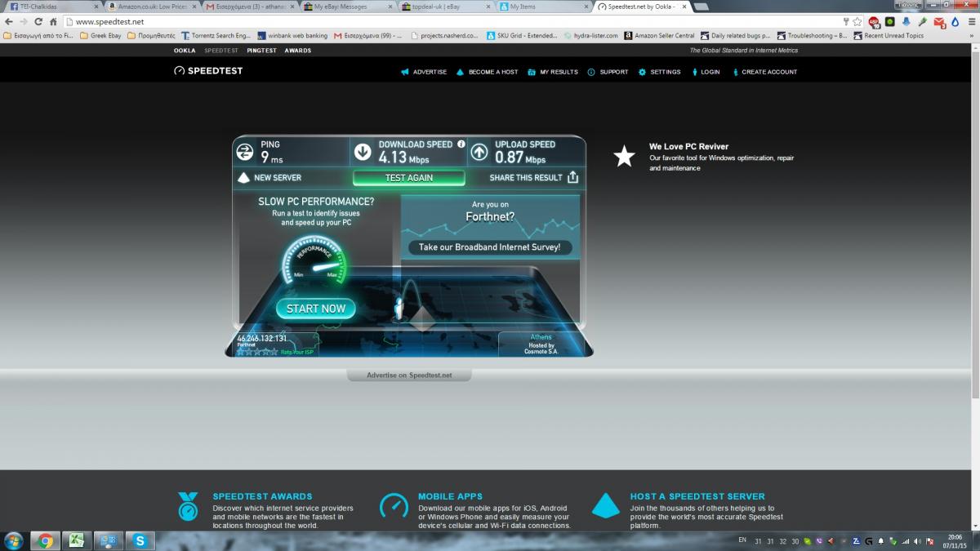Click the Share This Result upload icon
Screen dimensions: 980x551
pyautogui.click(x=572, y=177)
